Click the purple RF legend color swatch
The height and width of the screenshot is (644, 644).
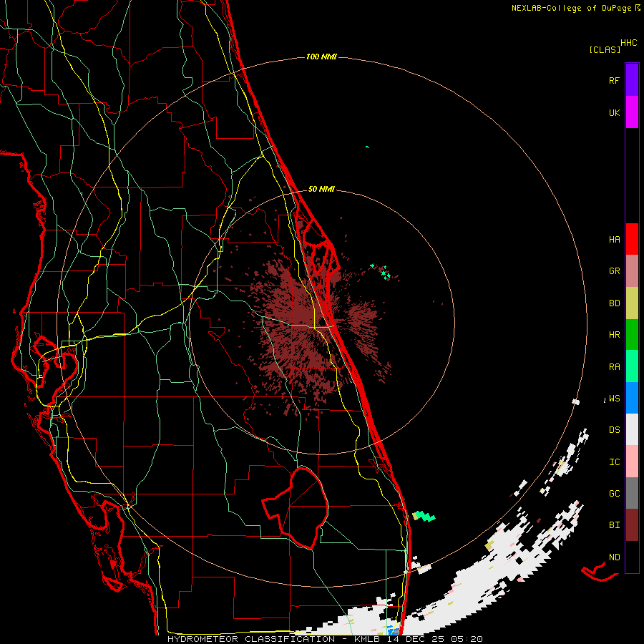[632, 80]
